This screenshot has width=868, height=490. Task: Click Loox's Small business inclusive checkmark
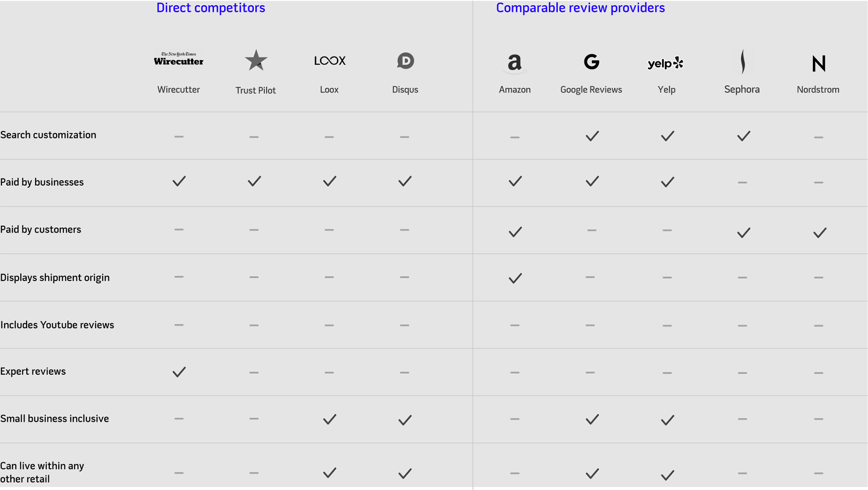coord(330,419)
